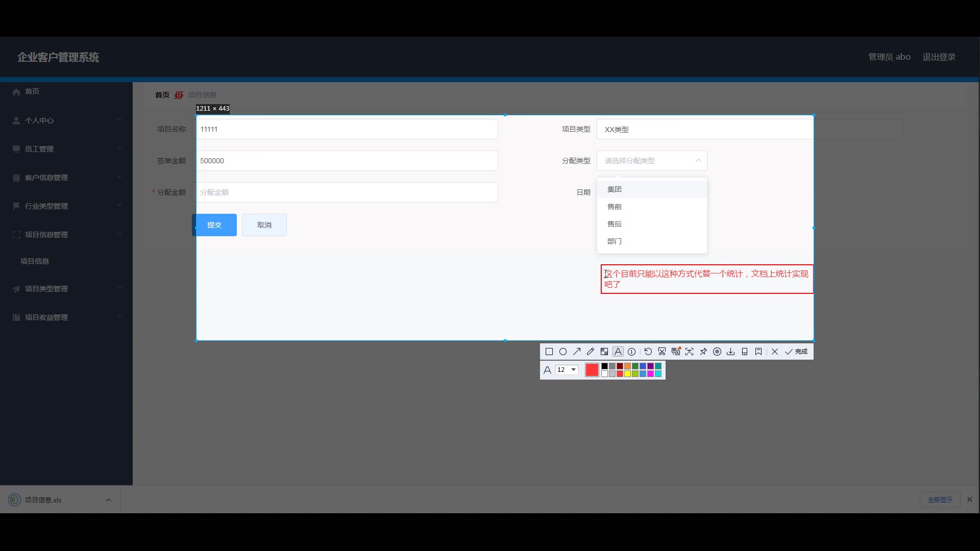Image resolution: width=980 pixels, height=551 pixels.
Task: Select the numbered step marker tool
Action: coord(632,352)
